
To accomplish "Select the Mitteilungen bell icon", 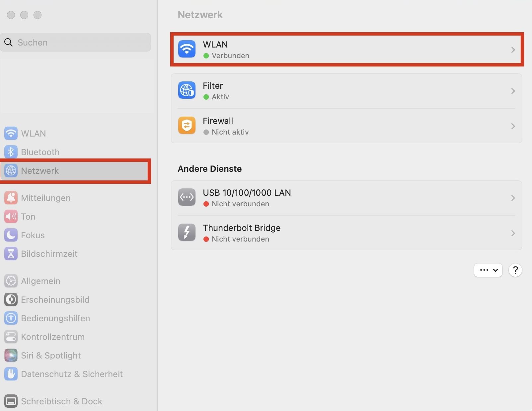I will 11,198.
